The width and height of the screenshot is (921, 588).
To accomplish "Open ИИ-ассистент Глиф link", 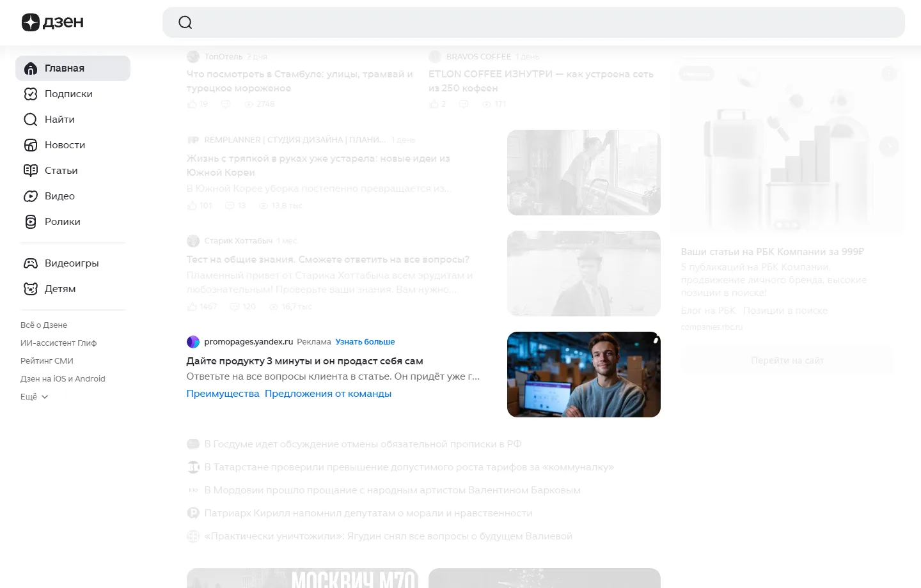I will tap(59, 343).
